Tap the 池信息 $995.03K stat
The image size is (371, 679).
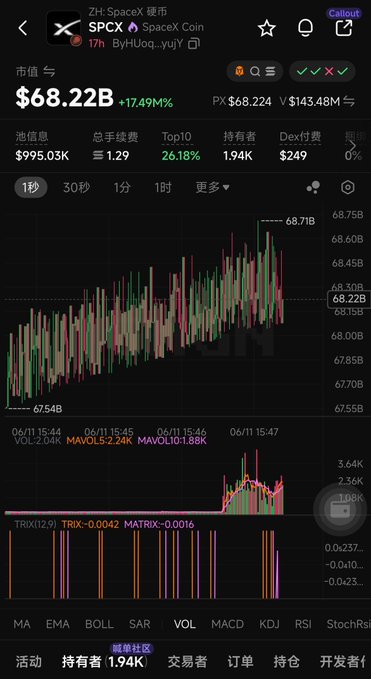point(42,146)
